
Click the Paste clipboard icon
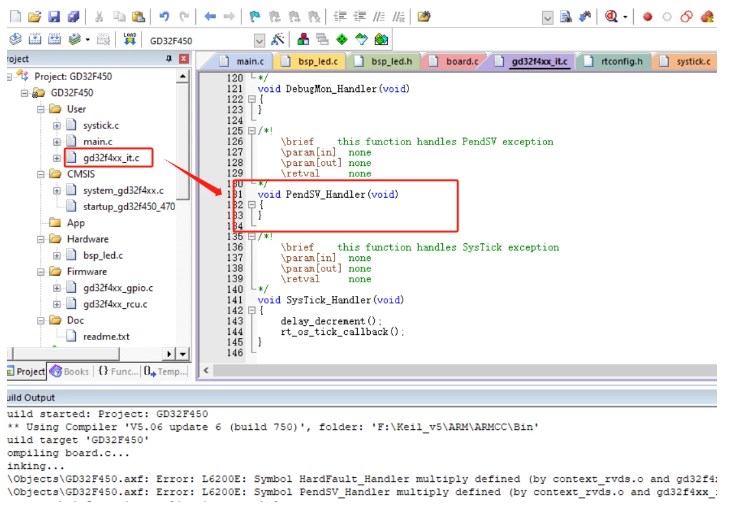pyautogui.click(x=138, y=17)
